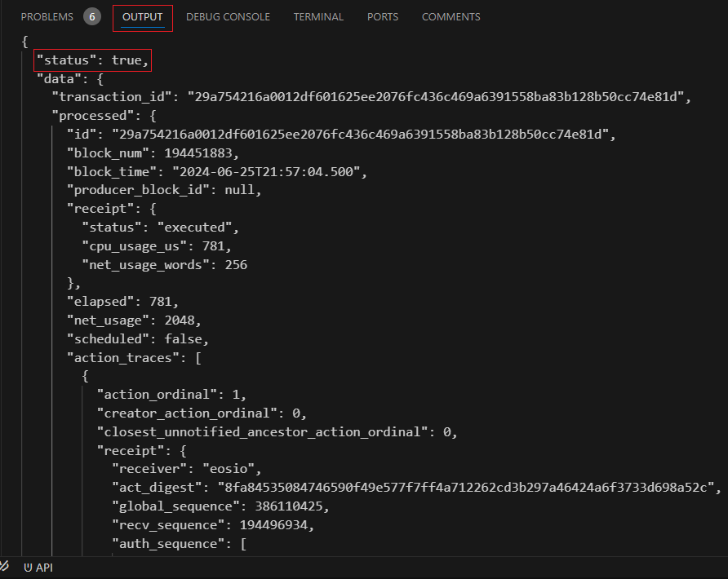Screen dimensions: 728x579
Task: Open the remote connection icon in status bar
Action: click(4, 567)
